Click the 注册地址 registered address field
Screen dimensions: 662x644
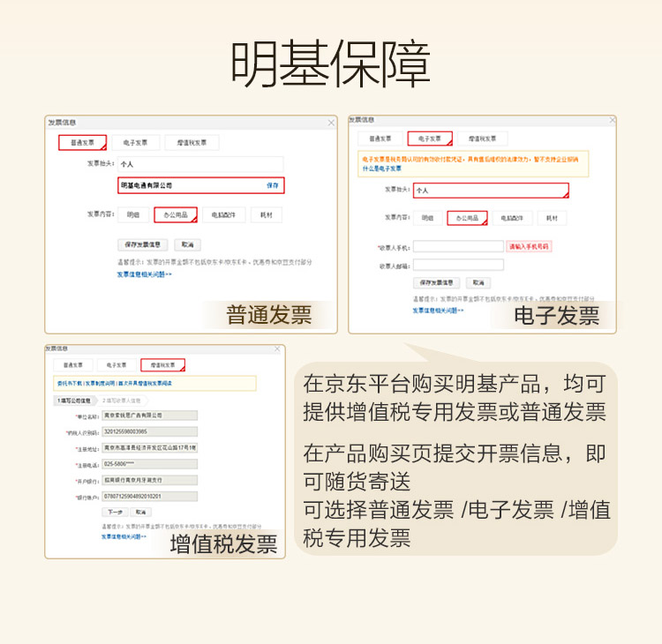tap(150, 448)
